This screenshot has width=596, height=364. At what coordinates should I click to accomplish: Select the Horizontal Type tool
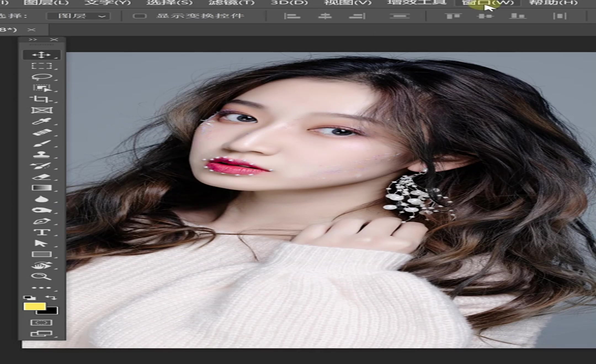click(x=41, y=232)
